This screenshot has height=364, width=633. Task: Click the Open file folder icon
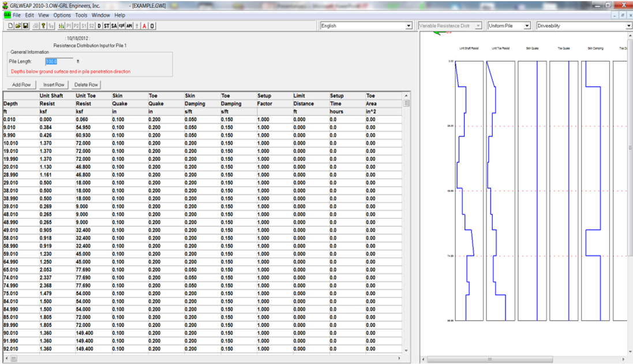pos(18,26)
